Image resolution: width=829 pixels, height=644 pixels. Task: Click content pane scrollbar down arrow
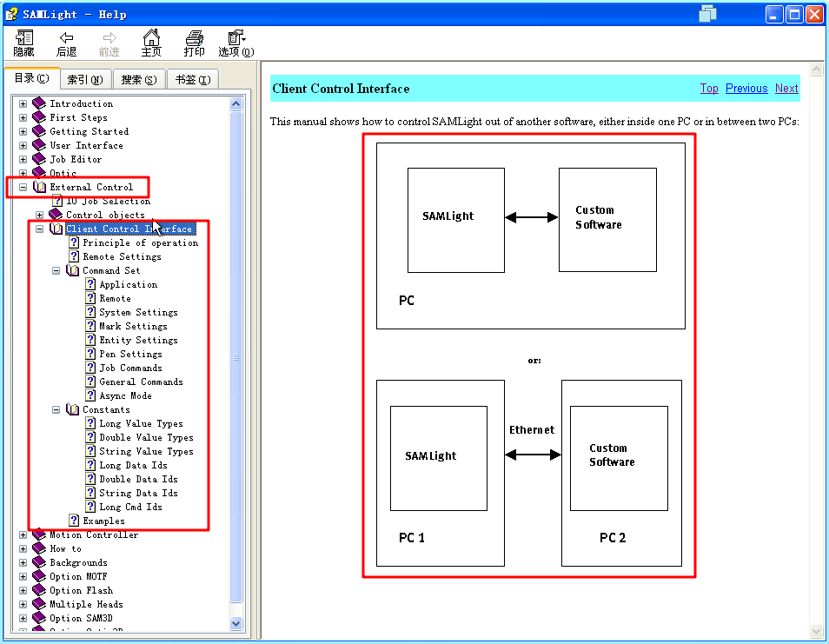816,632
